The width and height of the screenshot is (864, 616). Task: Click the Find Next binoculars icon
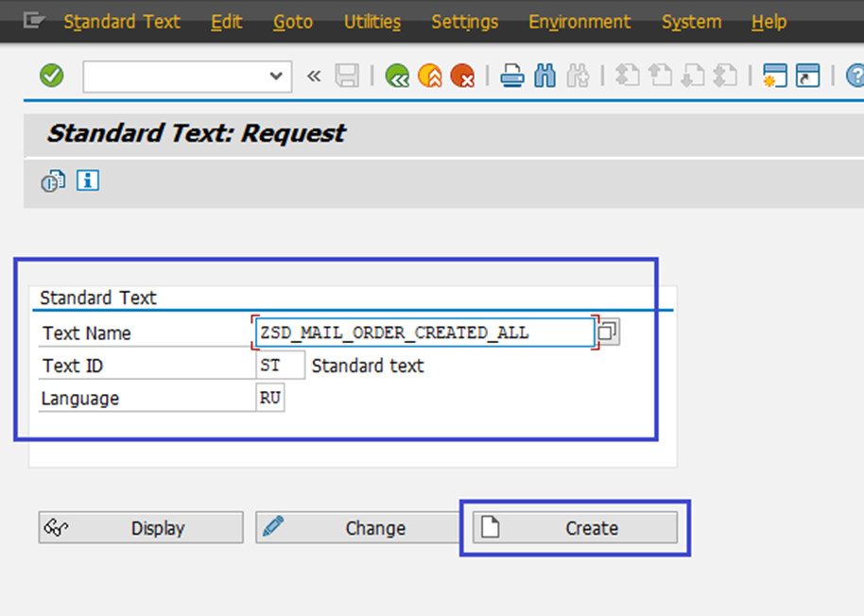click(578, 76)
